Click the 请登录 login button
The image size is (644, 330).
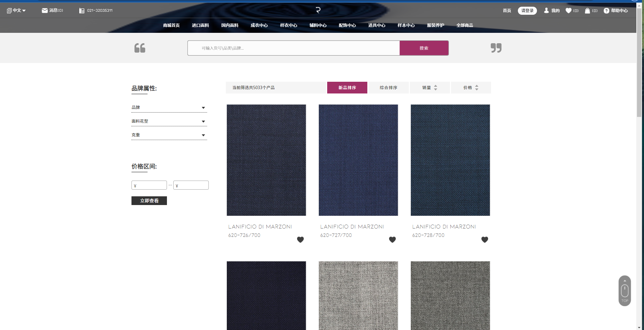[527, 11]
